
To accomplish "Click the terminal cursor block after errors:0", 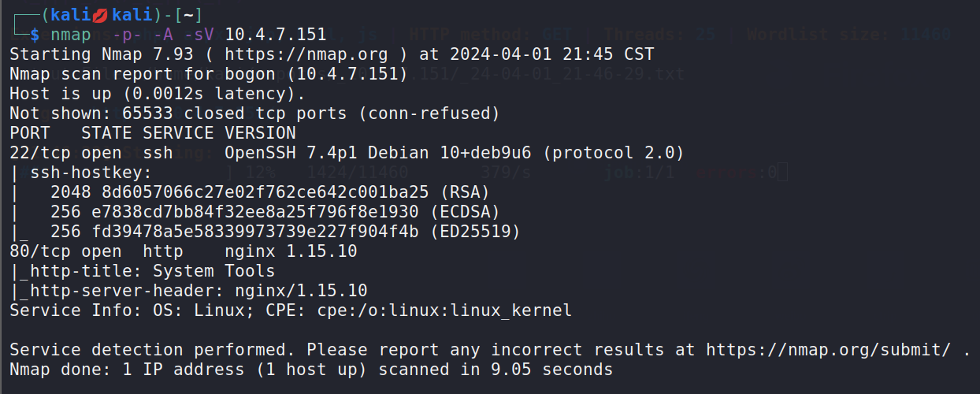I will [x=781, y=173].
